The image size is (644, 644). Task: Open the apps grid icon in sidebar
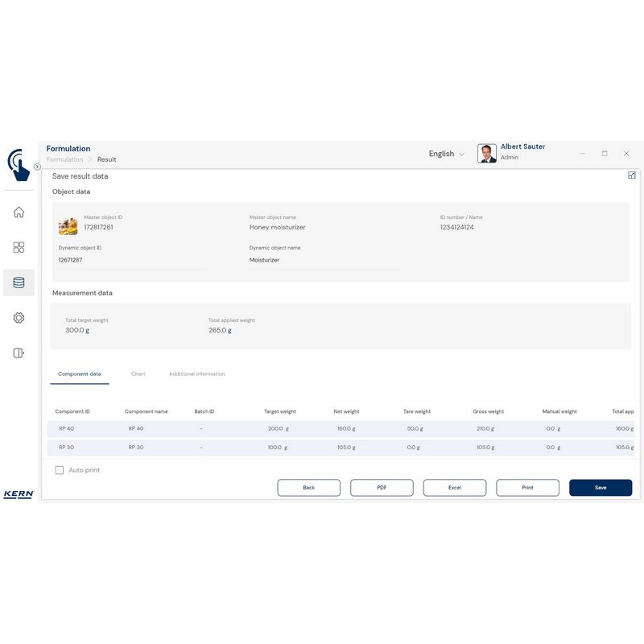pos(19,247)
